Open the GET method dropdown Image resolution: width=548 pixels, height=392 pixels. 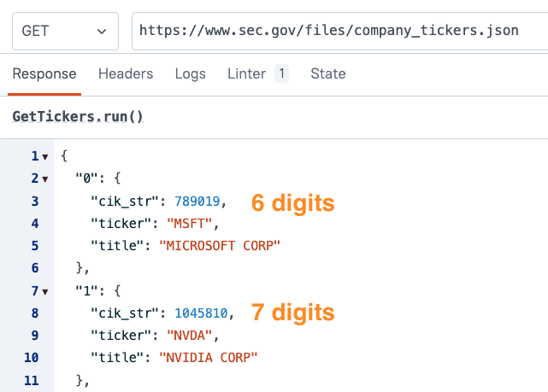(64, 31)
